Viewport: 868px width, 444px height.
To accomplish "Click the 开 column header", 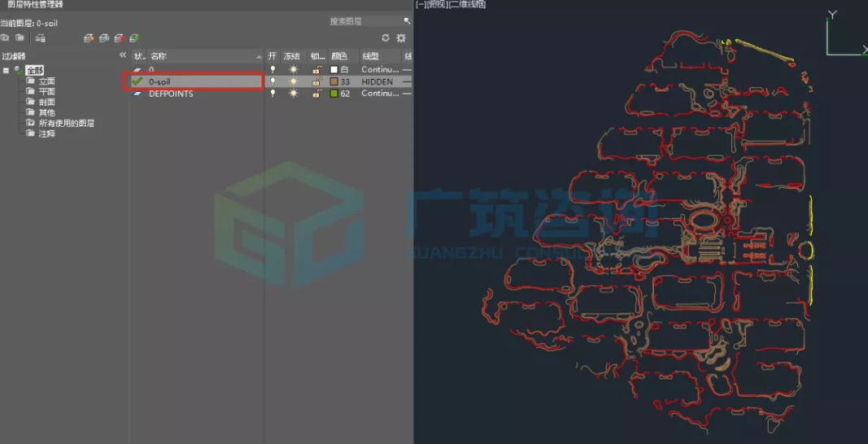I will [273, 56].
